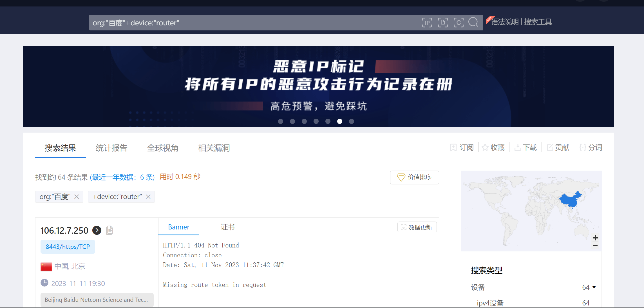Remove the org:"百度" filter tag
Screen dimensions: 644x308
77,197
